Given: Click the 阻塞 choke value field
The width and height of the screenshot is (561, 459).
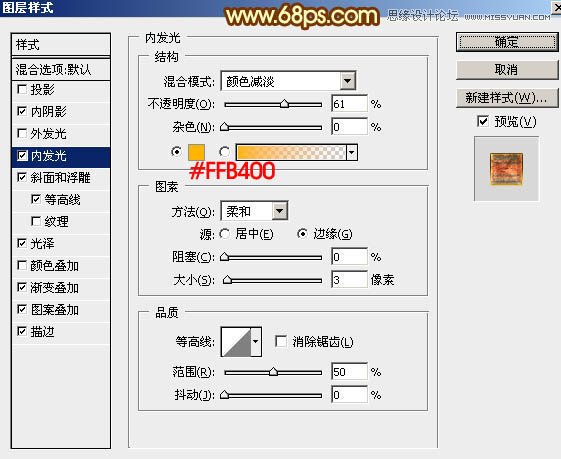Looking at the screenshot, I should tap(349, 257).
